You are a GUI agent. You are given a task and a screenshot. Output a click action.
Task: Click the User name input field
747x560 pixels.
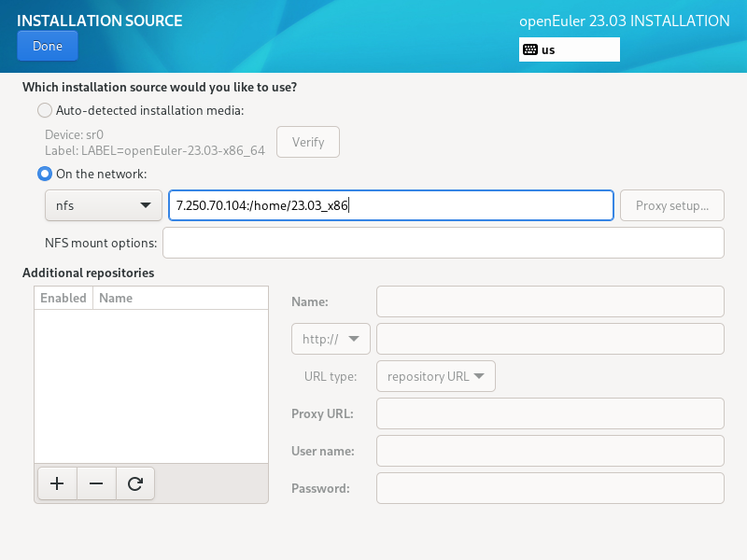[x=550, y=451]
